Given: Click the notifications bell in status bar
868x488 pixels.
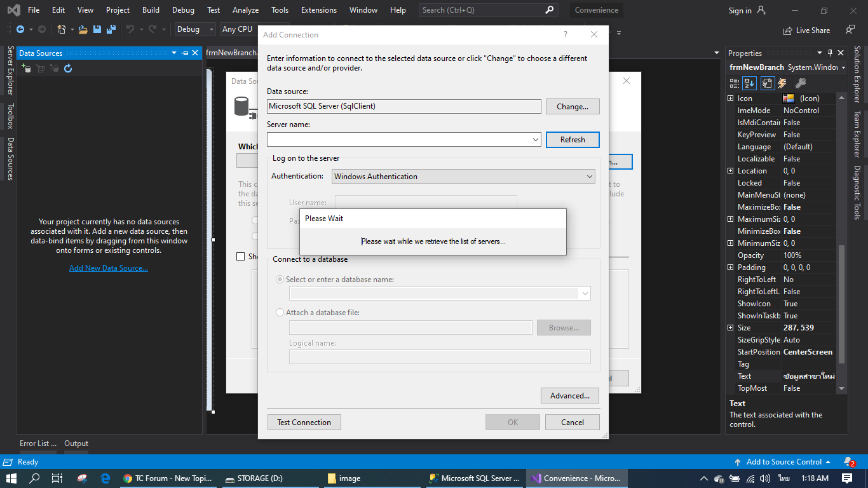Looking at the screenshot, I should click(848, 462).
